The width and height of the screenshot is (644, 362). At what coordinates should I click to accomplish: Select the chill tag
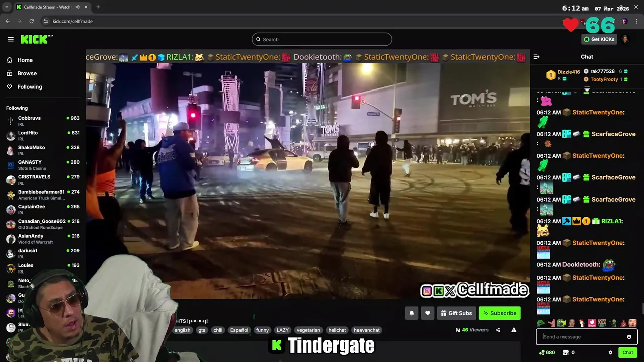(218, 330)
